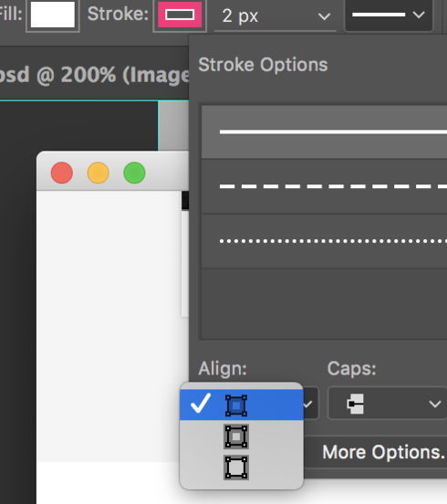Image resolution: width=447 pixels, height=504 pixels.
Task: Open the stroke Caps dropdown
Action: tap(388, 404)
